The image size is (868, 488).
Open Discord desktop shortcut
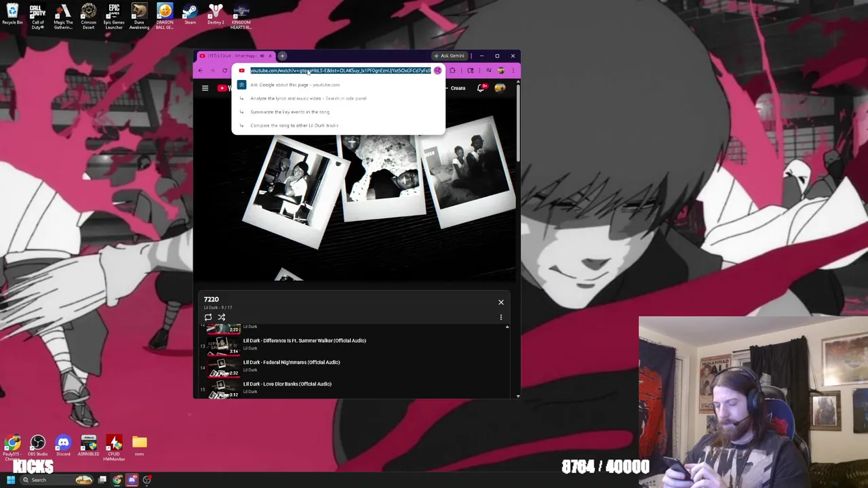coord(63,446)
